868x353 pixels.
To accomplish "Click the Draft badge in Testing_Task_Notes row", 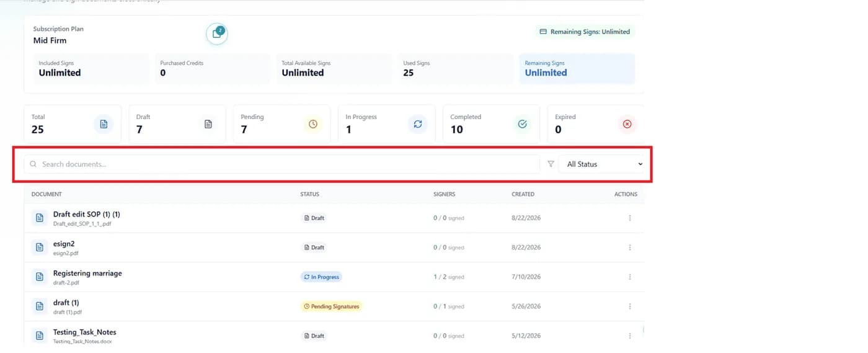I will pyautogui.click(x=314, y=336).
